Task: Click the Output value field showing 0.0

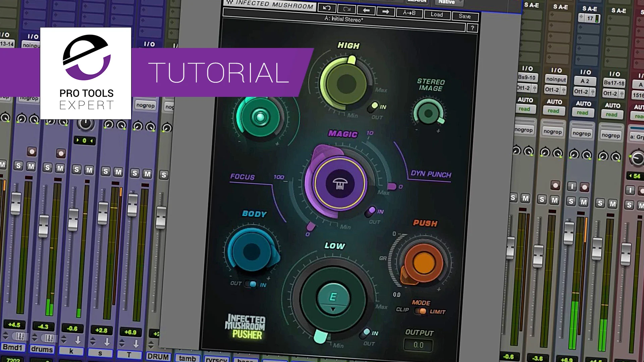Action: pos(418,345)
